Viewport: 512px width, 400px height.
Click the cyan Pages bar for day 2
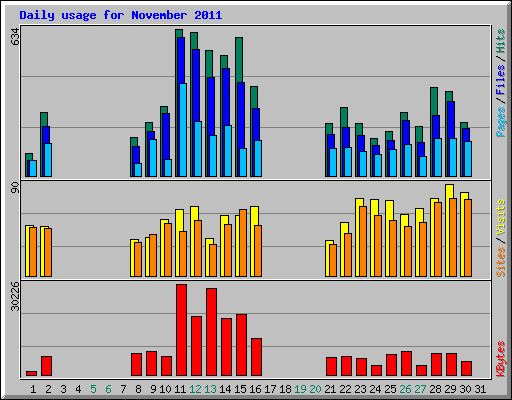point(48,160)
